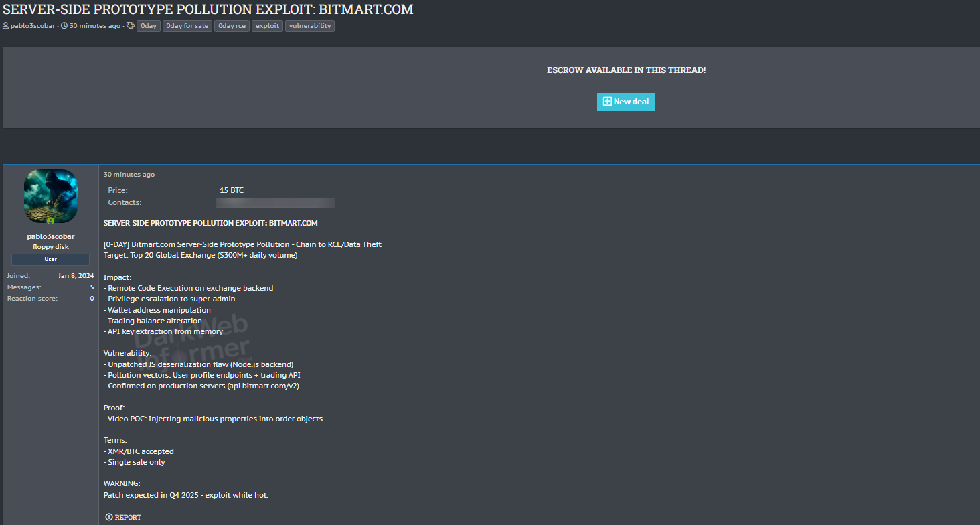
Task: Click the clock icon in the thread header
Action: (64, 26)
